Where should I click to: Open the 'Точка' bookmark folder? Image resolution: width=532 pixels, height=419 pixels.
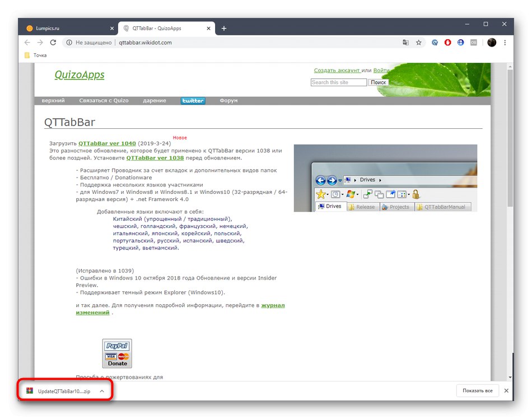[x=36, y=55]
